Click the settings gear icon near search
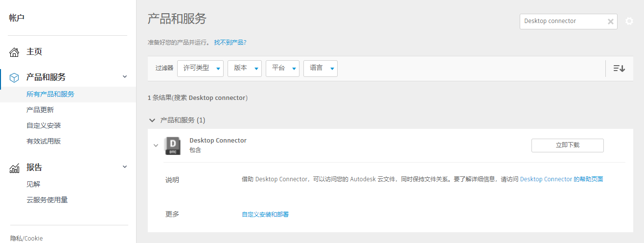644x243 pixels. click(x=629, y=21)
